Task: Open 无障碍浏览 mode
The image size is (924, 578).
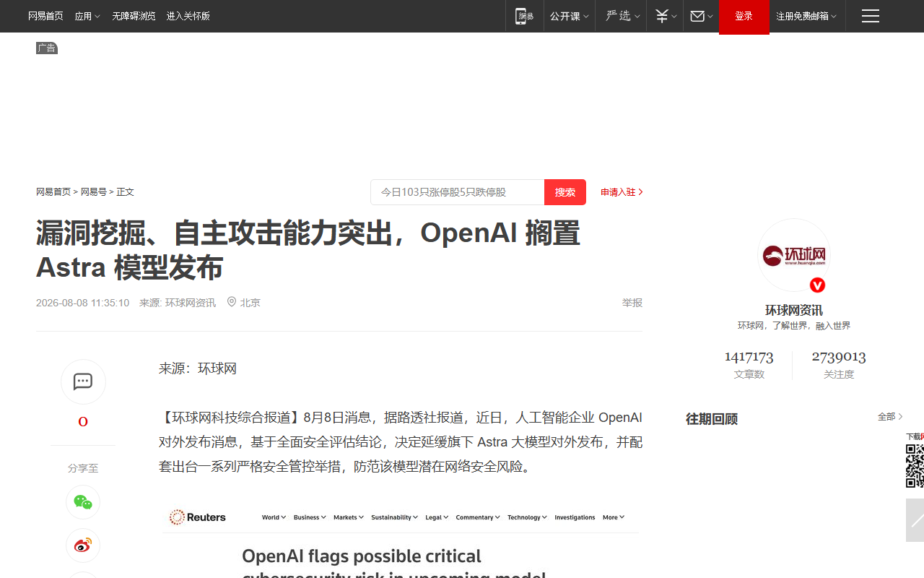Action: (x=134, y=16)
